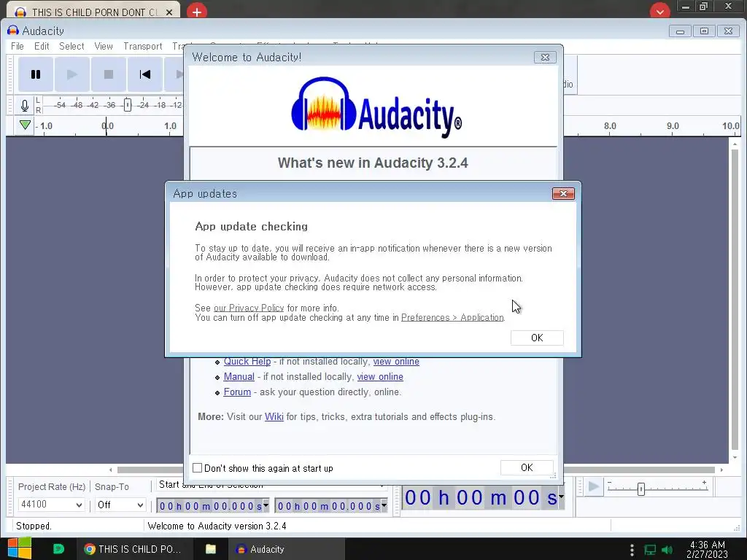Click the recording level meter slider handle
The width and height of the screenshot is (747, 560).
(127, 105)
